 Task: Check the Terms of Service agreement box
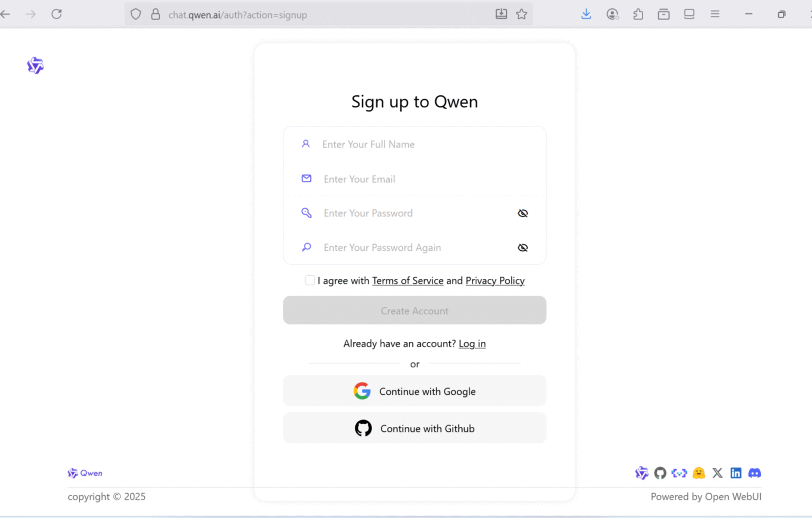tap(309, 280)
